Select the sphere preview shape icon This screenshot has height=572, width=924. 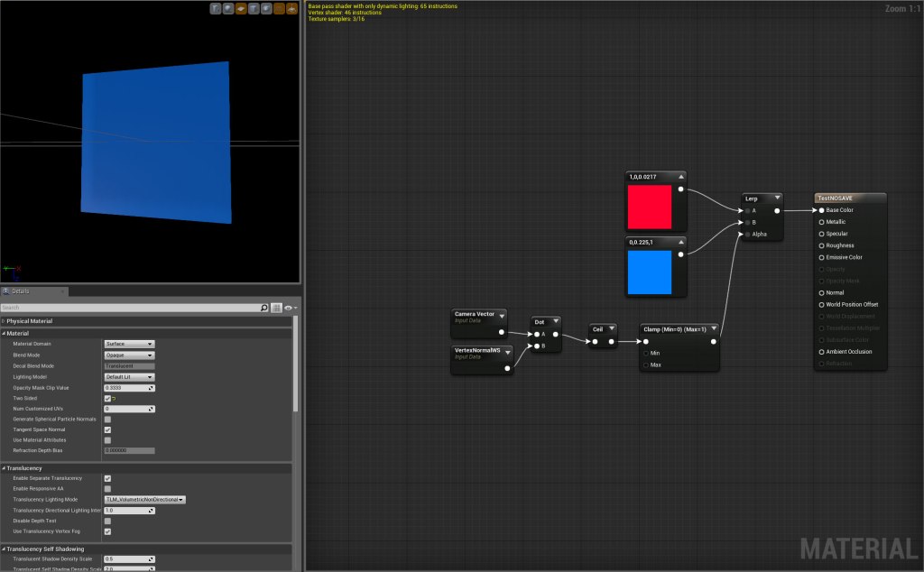click(x=229, y=8)
